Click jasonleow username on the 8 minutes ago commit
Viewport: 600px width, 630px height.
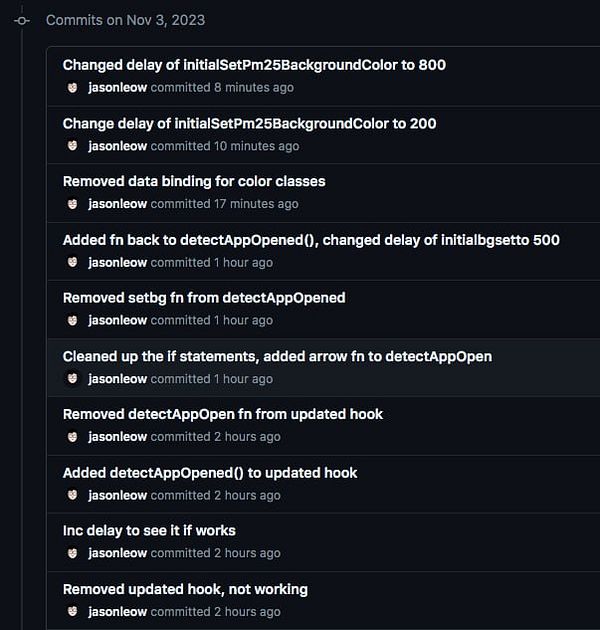117,88
